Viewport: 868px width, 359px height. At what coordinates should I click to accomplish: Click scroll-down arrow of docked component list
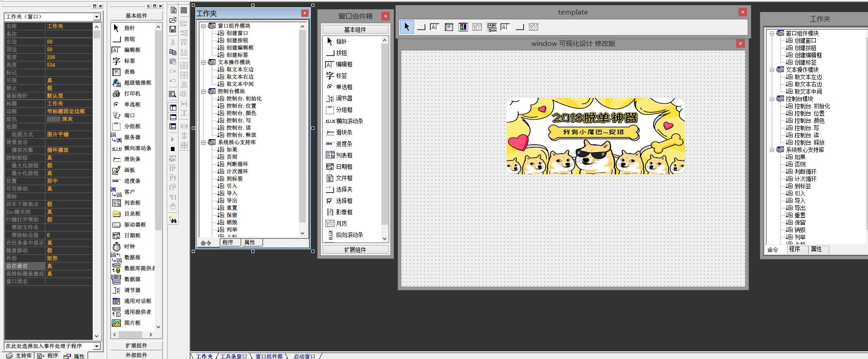pyautogui.click(x=158, y=327)
